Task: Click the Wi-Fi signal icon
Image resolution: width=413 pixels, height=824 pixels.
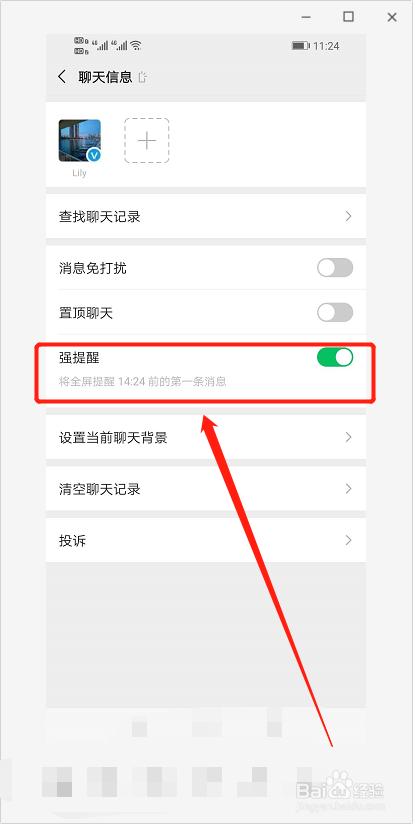Action: 136,46
